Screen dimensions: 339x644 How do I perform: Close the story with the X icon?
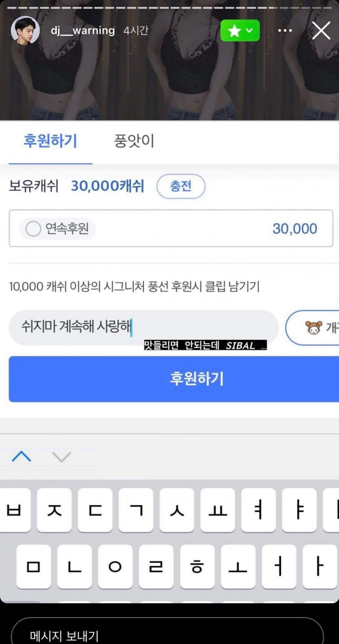321,30
